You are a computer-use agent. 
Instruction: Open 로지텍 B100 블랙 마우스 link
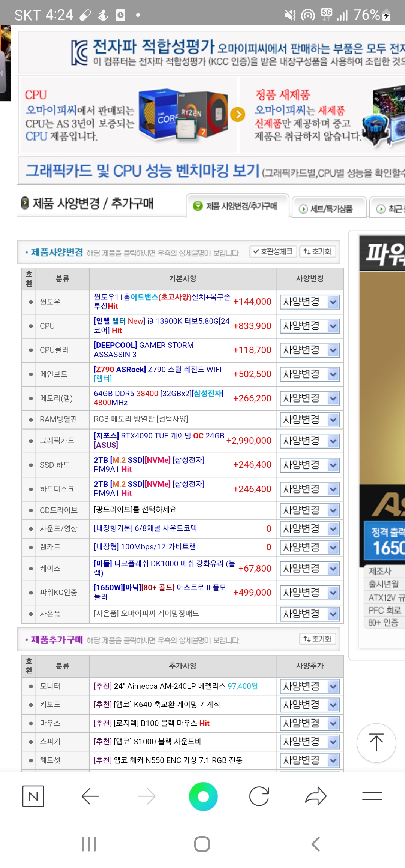pos(151,723)
